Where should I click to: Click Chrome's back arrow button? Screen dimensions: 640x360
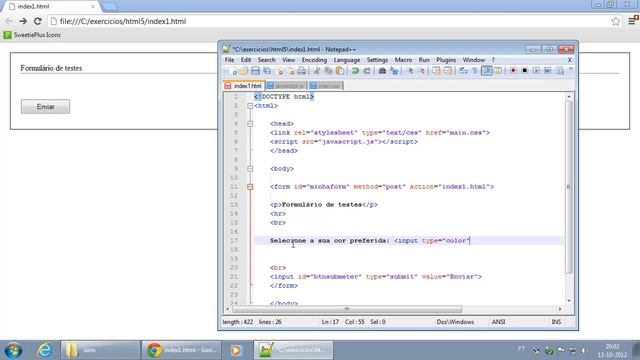pyautogui.click(x=8, y=21)
